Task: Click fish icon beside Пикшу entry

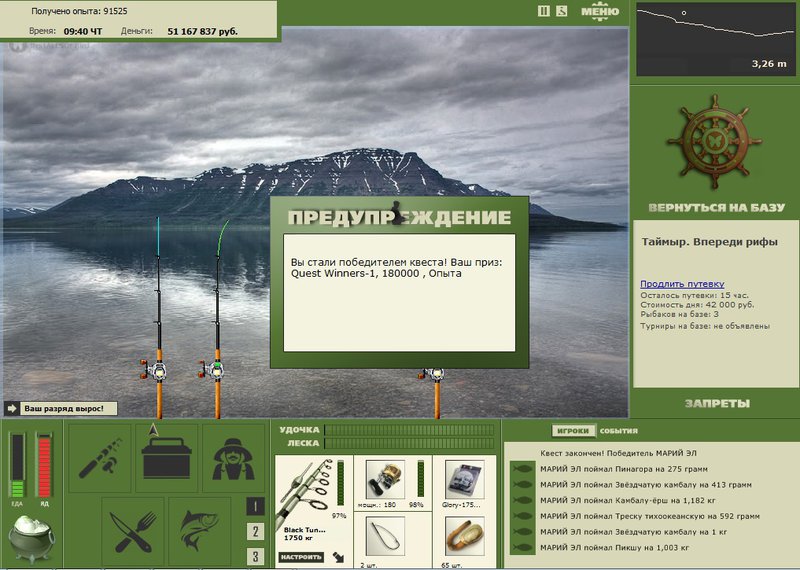Action: point(522,548)
